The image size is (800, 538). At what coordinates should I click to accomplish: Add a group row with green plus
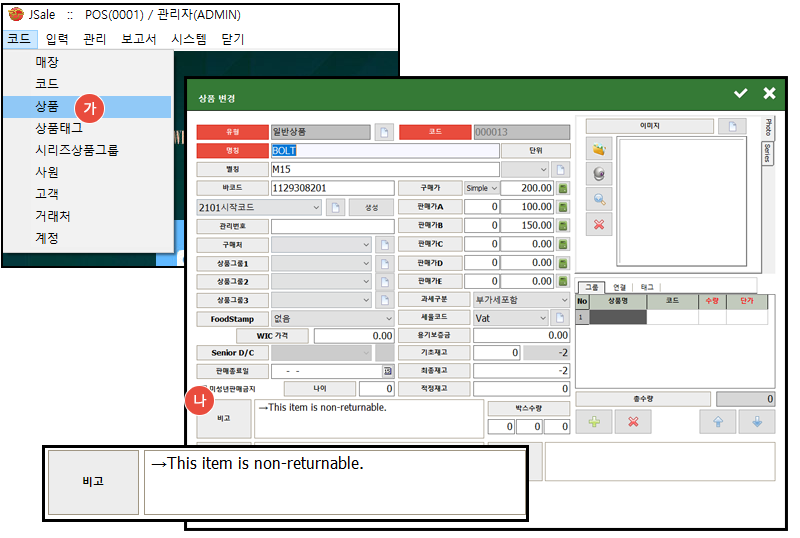[x=594, y=422]
